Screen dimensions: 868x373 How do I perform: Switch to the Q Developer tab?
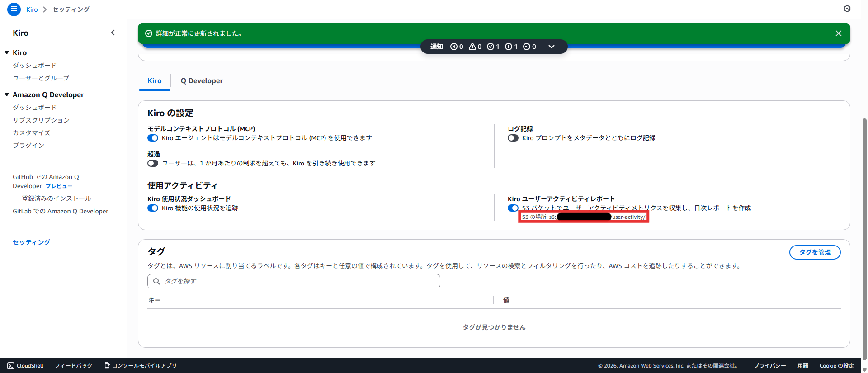pyautogui.click(x=202, y=80)
